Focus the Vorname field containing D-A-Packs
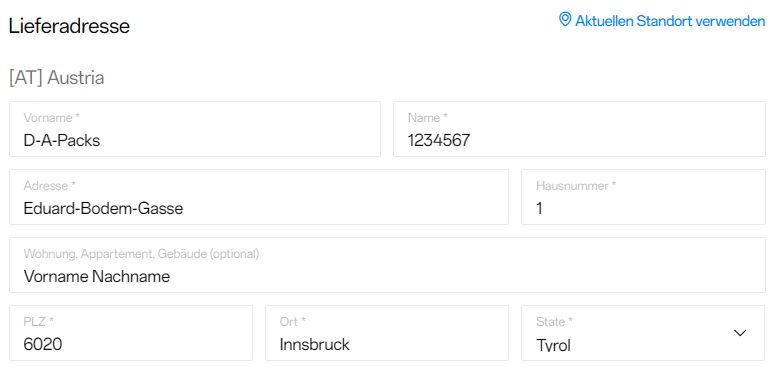 195,129
